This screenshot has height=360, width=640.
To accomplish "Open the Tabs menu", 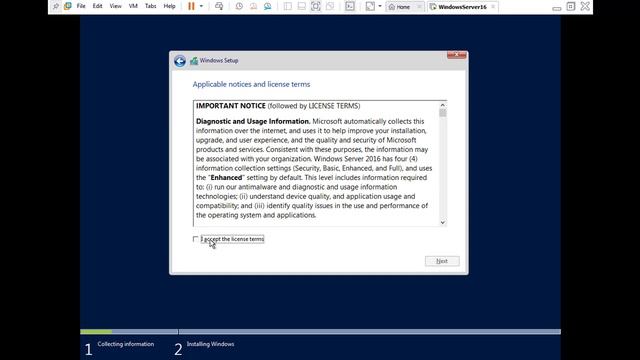I will pos(151,6).
